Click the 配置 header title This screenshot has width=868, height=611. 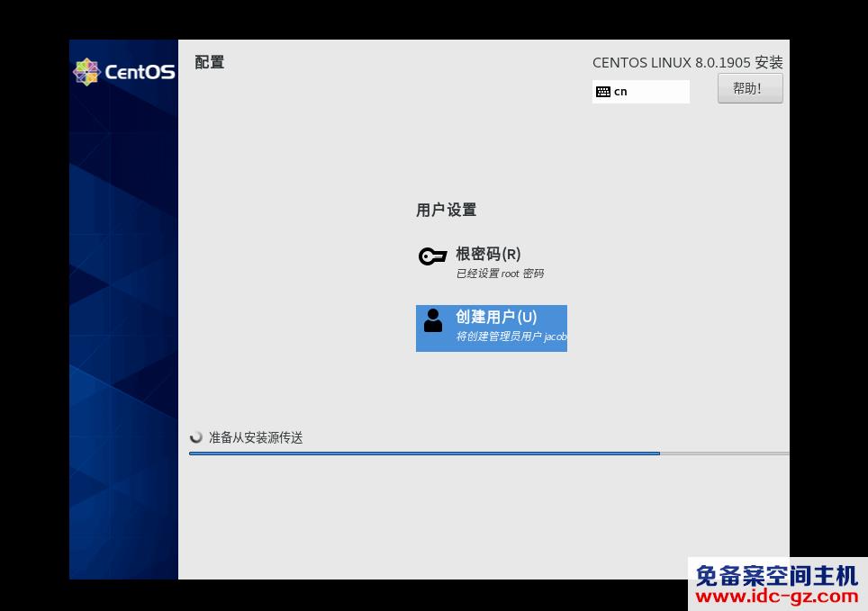(x=209, y=62)
